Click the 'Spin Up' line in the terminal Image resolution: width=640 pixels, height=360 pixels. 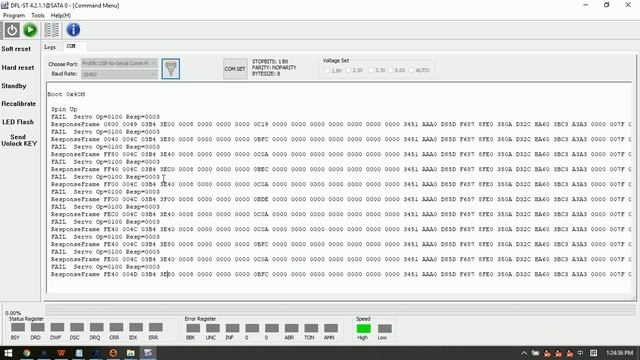click(x=64, y=109)
